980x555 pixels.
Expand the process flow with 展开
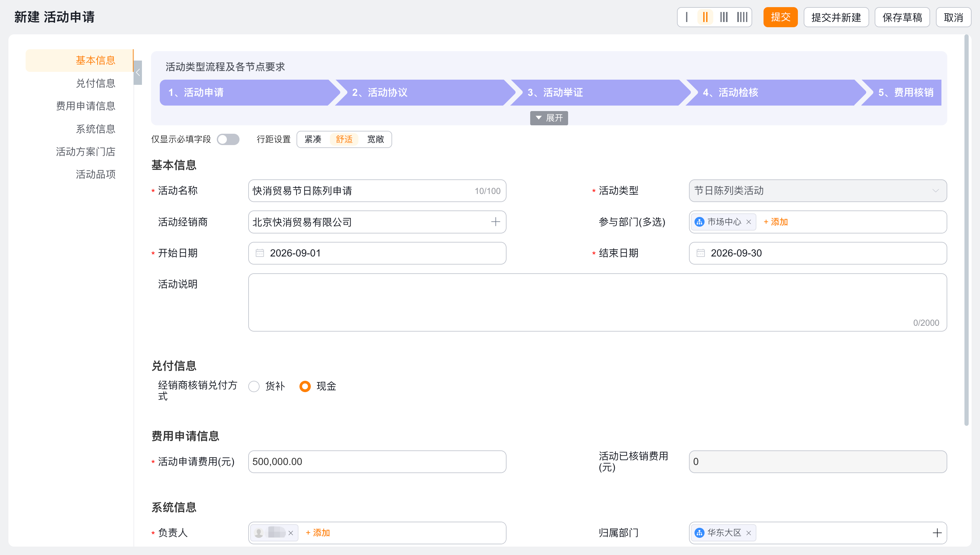pos(549,118)
